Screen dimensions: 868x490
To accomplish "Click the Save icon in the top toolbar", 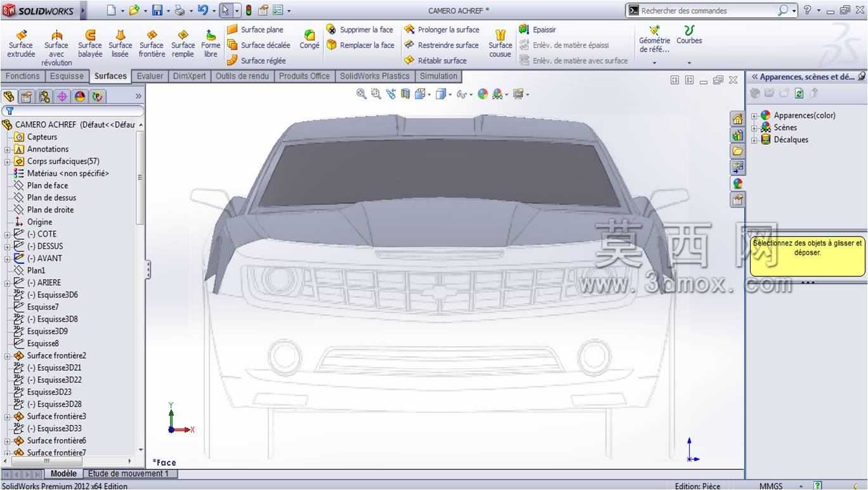I will coord(157,10).
